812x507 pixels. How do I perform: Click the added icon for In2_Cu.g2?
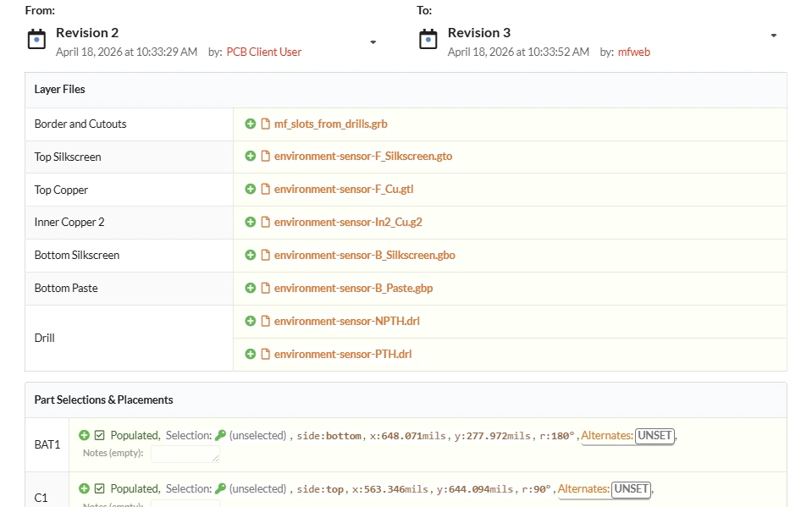[250, 222]
